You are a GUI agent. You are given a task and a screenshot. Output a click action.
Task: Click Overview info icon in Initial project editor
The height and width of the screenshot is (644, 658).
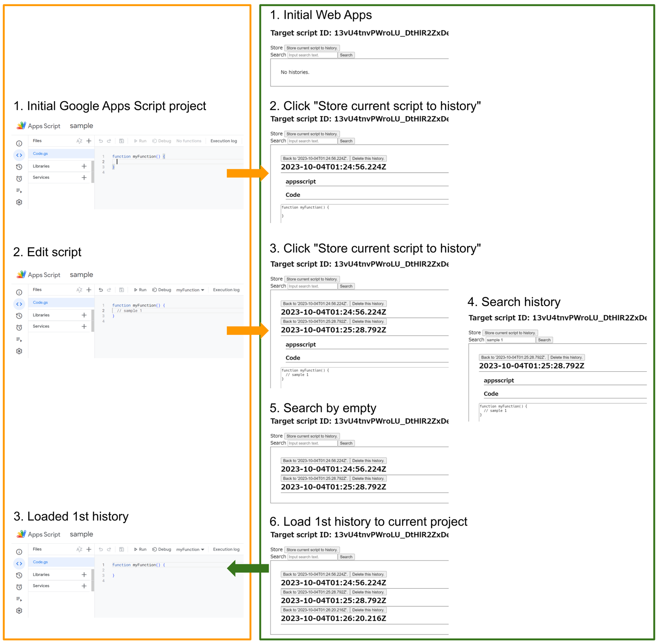pyautogui.click(x=19, y=143)
